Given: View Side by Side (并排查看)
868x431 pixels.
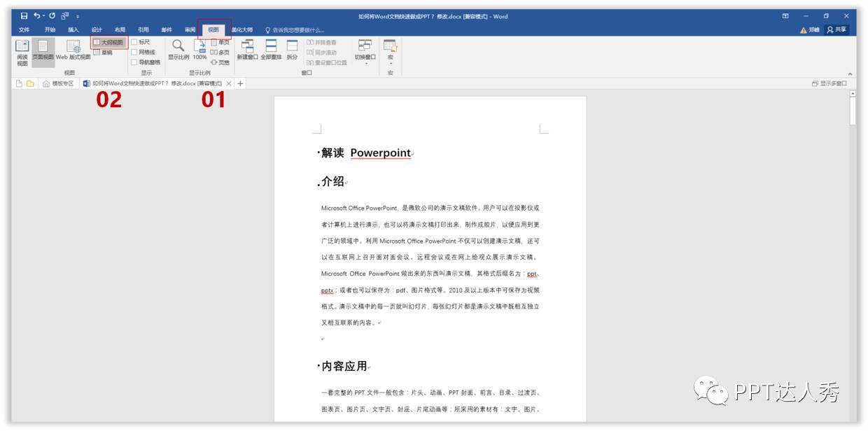Looking at the screenshot, I should click(x=321, y=43).
